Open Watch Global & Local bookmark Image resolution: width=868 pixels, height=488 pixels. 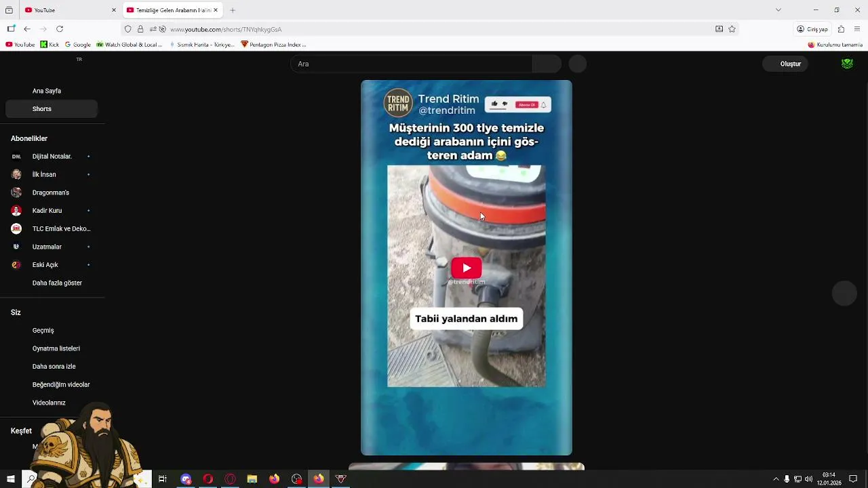pyautogui.click(x=130, y=45)
